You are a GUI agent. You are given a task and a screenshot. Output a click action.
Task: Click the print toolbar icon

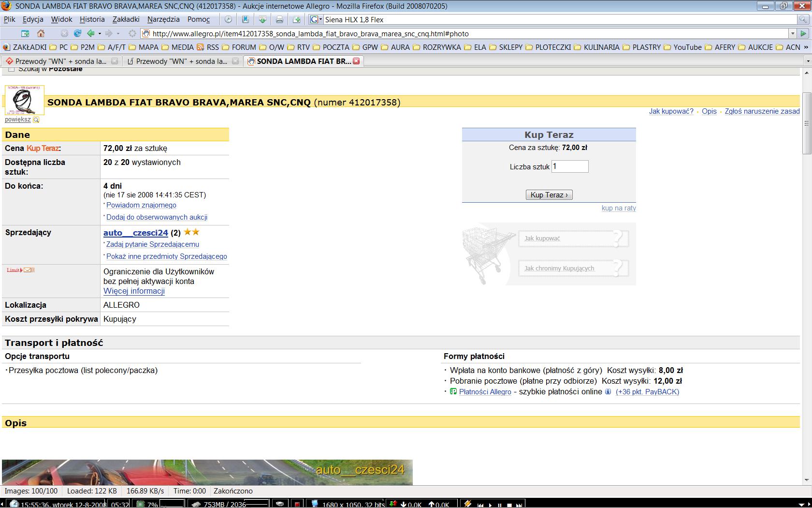tap(279, 19)
